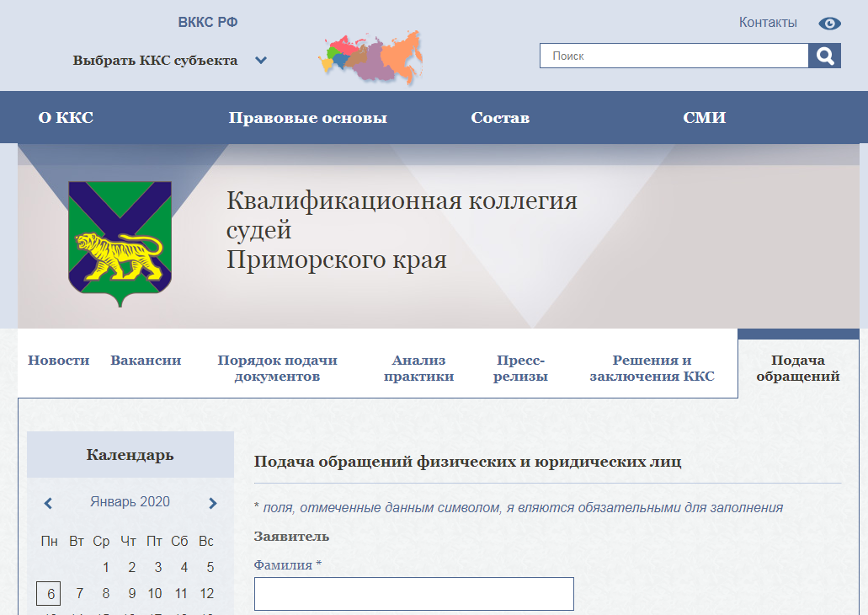
Task: Open 'Порядок подачи документов' tab
Action: [277, 368]
